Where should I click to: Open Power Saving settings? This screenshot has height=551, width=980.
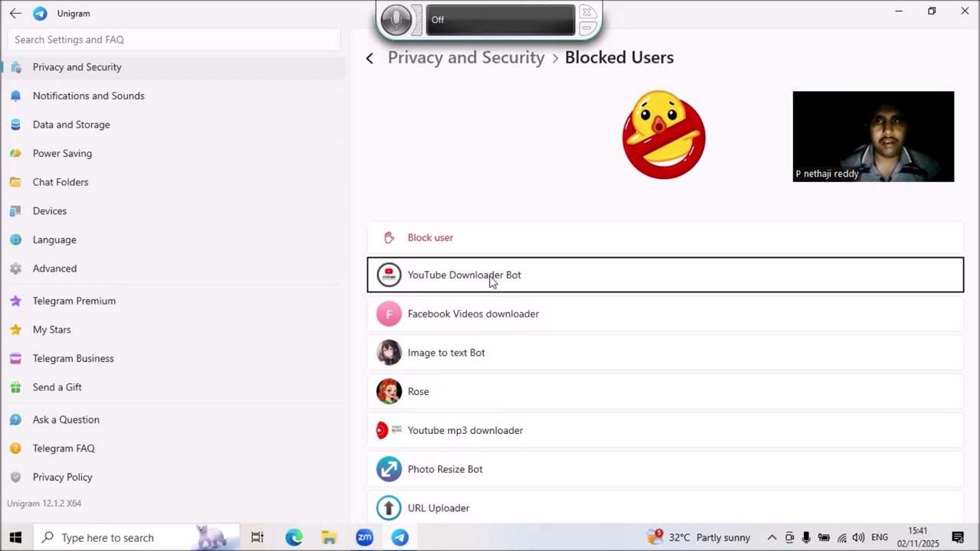pos(174,153)
